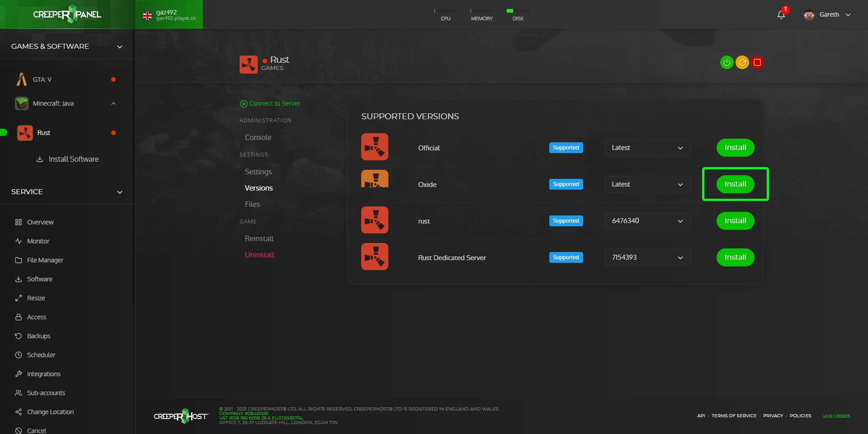The height and width of the screenshot is (434, 868).
Task: Click the v4.0.1 210805 version text
Action: [836, 416]
